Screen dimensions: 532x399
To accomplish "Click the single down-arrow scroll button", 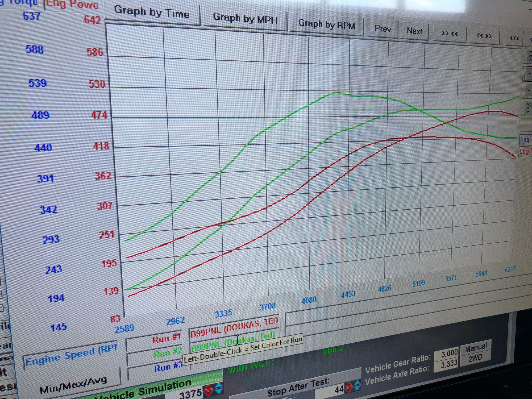I will pyautogui.click(x=529, y=90).
